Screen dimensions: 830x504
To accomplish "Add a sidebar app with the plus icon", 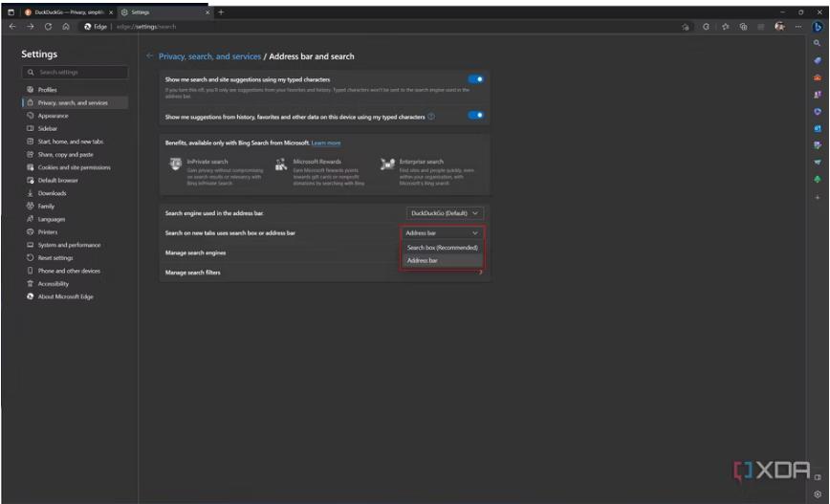I will [x=818, y=197].
